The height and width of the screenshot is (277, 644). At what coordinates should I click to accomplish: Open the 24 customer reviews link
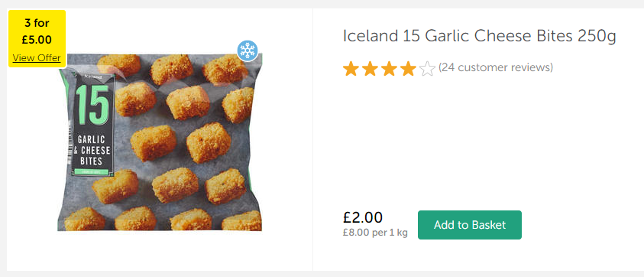(496, 67)
